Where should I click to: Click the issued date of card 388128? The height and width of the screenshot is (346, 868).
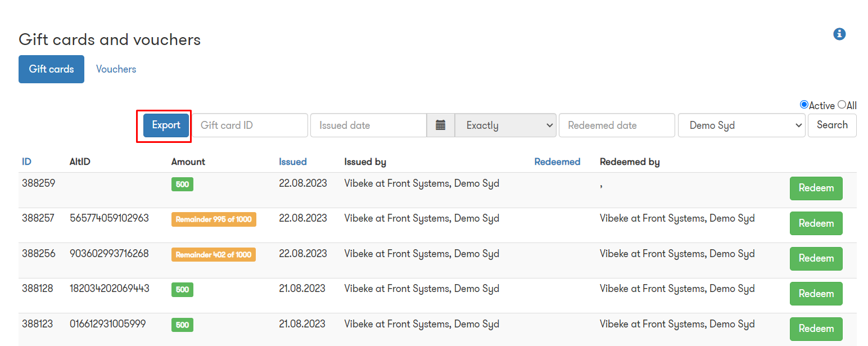click(302, 289)
